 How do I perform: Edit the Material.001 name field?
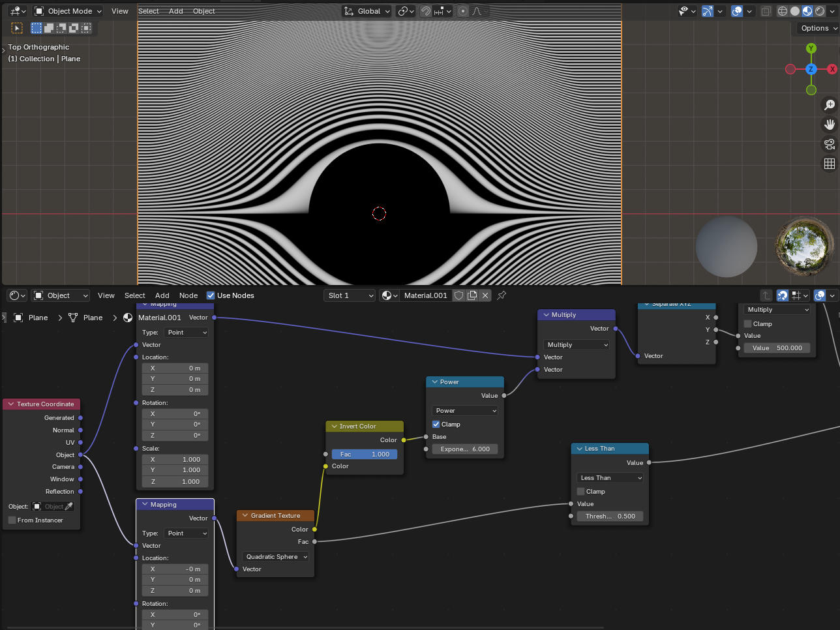(426, 295)
